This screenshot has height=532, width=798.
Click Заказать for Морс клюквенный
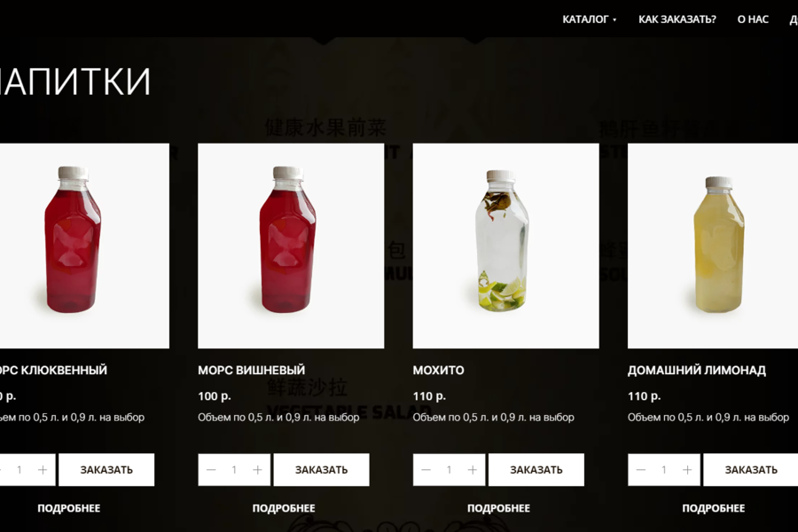106,470
